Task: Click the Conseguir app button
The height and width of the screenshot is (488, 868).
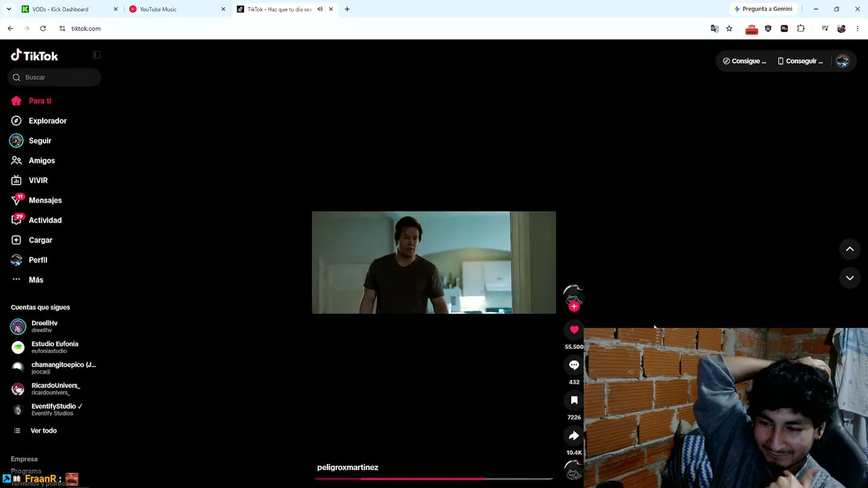Action: coord(800,61)
